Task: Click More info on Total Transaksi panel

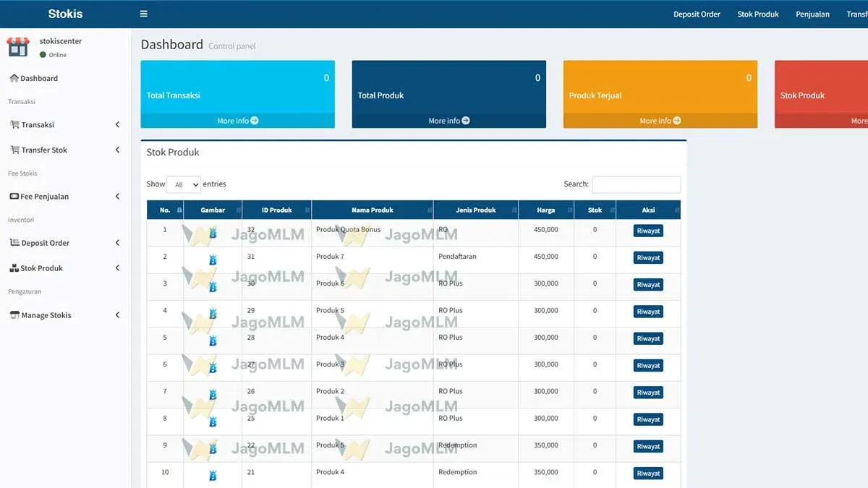Action: coord(237,121)
